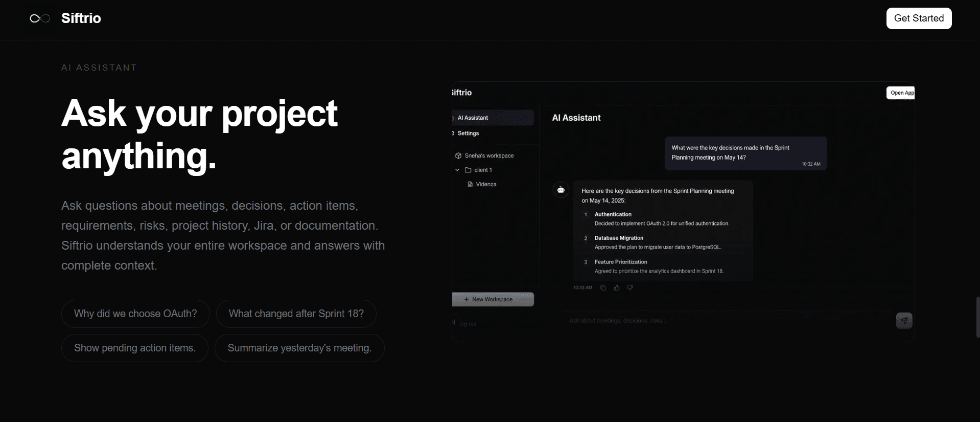Click the Siftrio infinity logo icon
The height and width of the screenshot is (422, 980).
click(40, 18)
